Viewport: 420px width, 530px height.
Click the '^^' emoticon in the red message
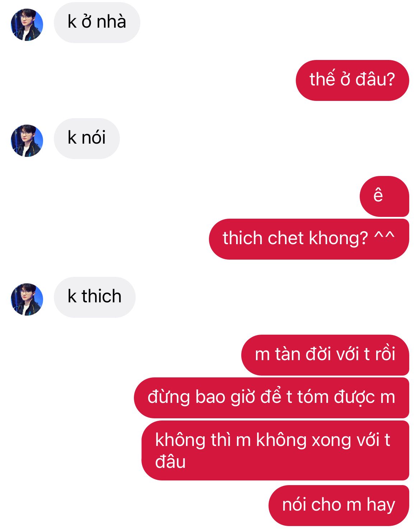[384, 236]
